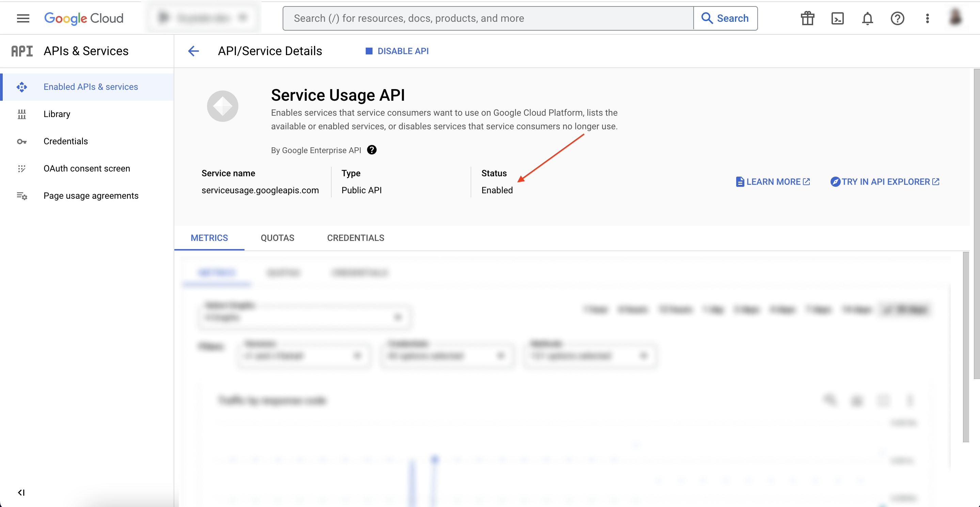The image size is (980, 507).
Task: Click the OAuth consent screen dots icon
Action: pos(22,168)
